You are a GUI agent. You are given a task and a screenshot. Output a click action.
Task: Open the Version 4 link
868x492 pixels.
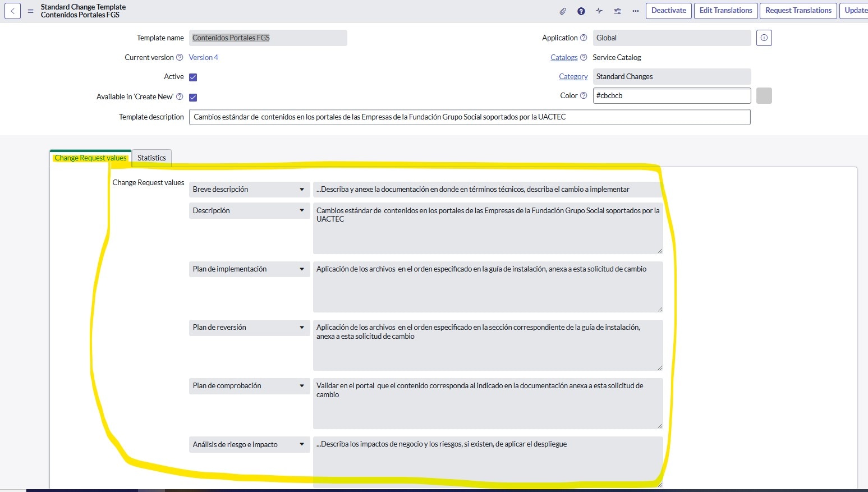pyautogui.click(x=203, y=57)
